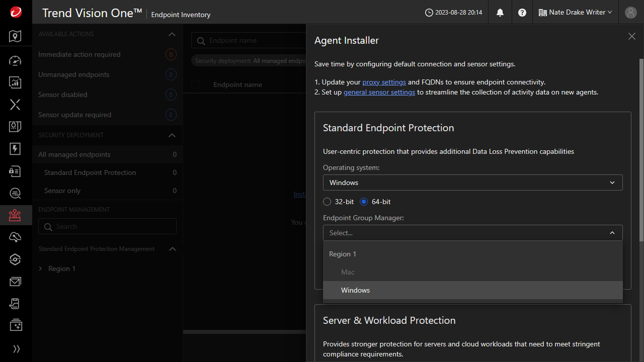Select the 64-bit radio button
The width and height of the screenshot is (644, 362).
[364, 202]
